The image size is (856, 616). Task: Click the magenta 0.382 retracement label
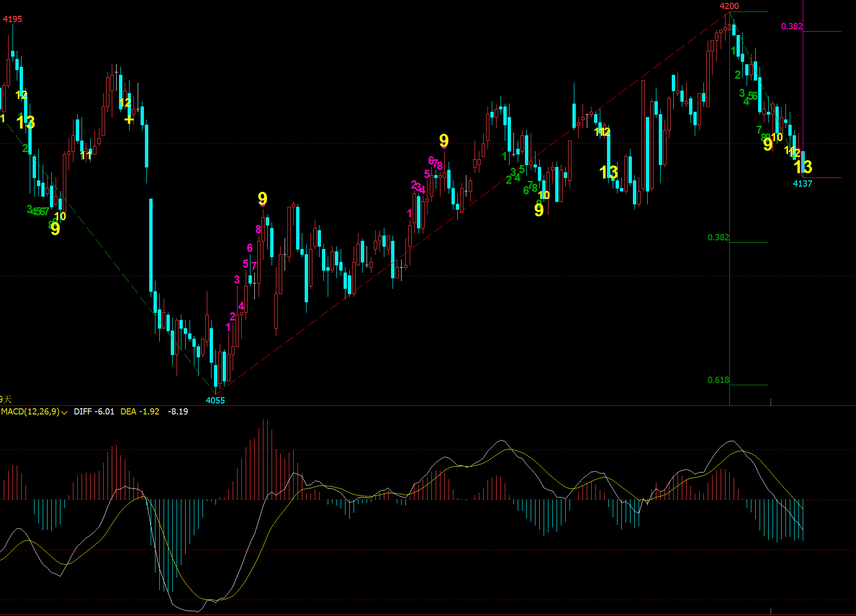[792, 26]
